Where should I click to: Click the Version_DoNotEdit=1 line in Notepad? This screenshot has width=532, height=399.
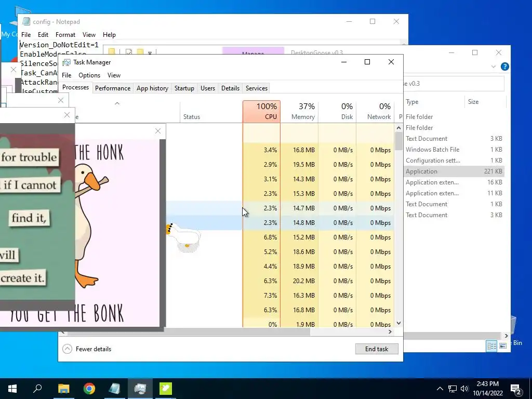[x=59, y=45]
